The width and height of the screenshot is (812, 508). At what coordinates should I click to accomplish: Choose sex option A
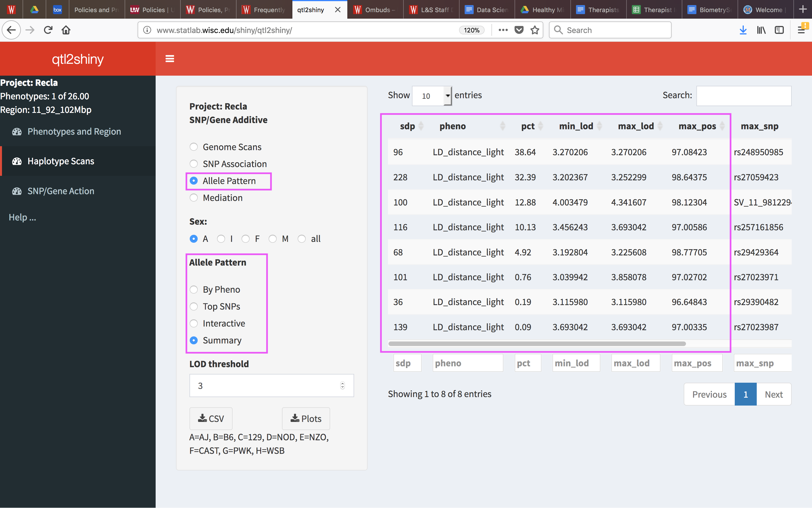[194, 238]
